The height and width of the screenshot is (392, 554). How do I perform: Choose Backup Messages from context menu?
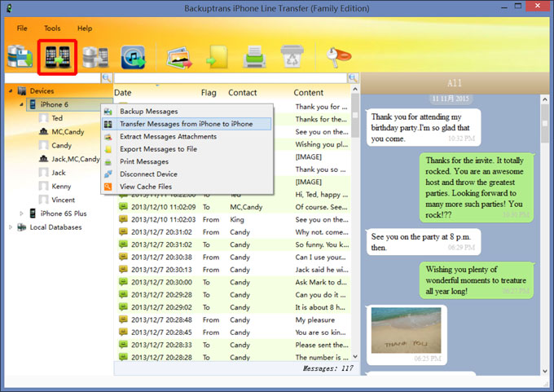(x=187, y=112)
